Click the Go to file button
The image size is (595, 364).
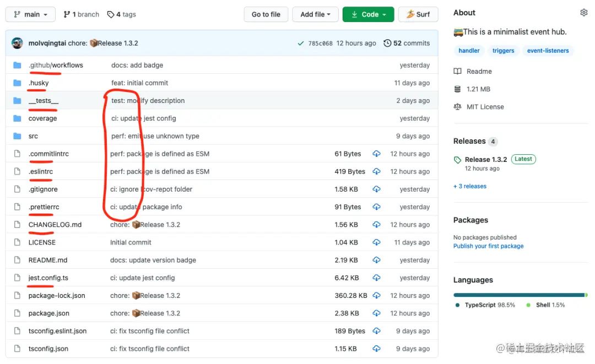pos(266,14)
